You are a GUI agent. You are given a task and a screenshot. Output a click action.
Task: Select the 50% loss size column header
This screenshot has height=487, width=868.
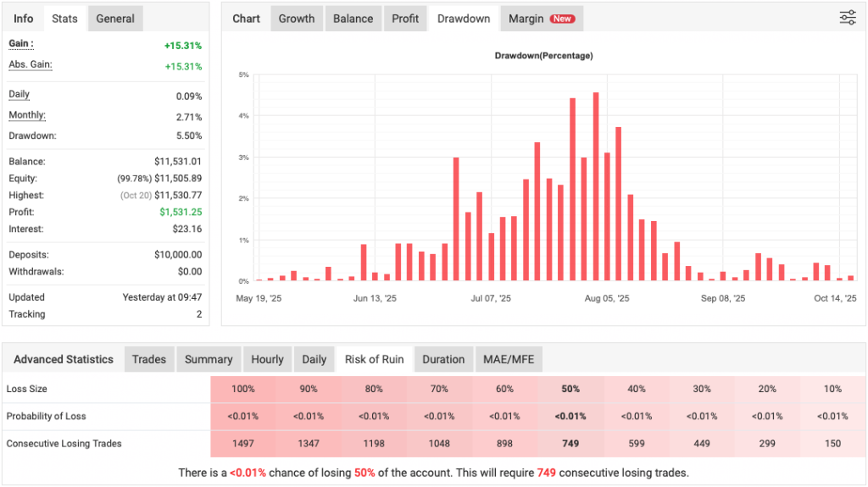tap(570, 389)
